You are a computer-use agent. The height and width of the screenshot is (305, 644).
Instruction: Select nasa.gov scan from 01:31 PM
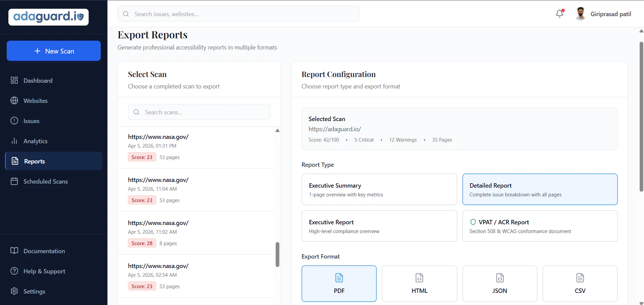tap(196, 147)
